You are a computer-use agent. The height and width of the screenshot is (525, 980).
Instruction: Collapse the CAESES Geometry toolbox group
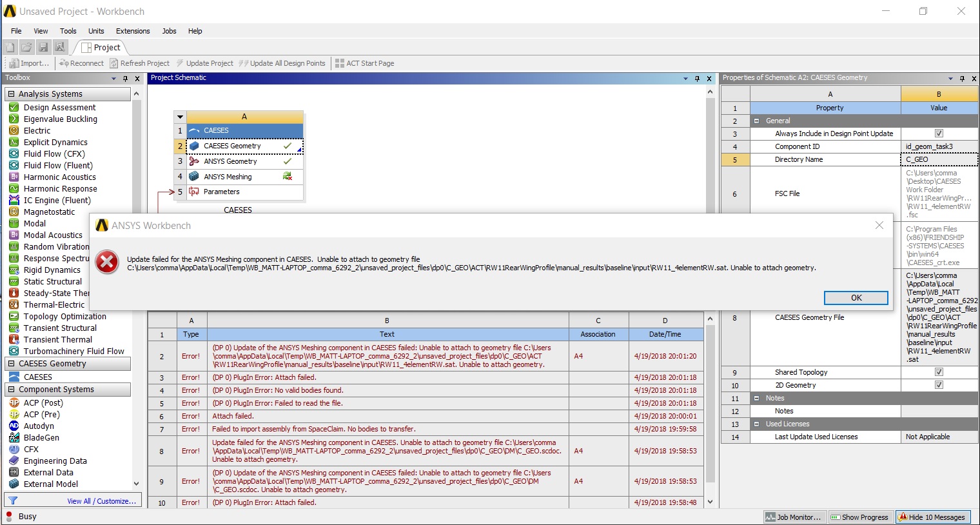tap(11, 364)
